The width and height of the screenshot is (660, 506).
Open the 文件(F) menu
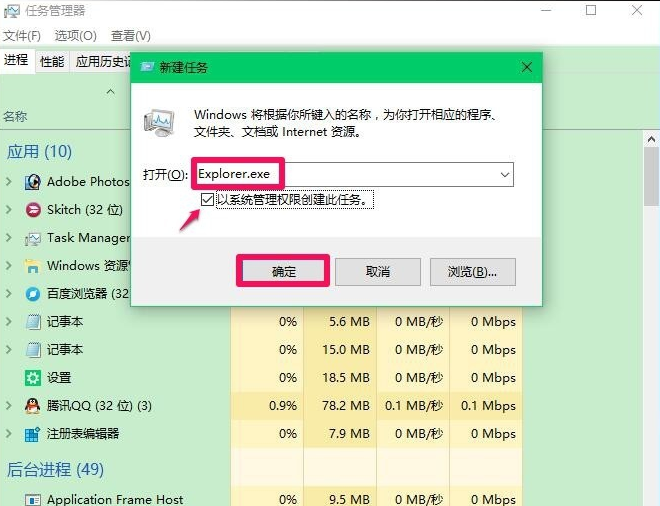tap(21, 36)
